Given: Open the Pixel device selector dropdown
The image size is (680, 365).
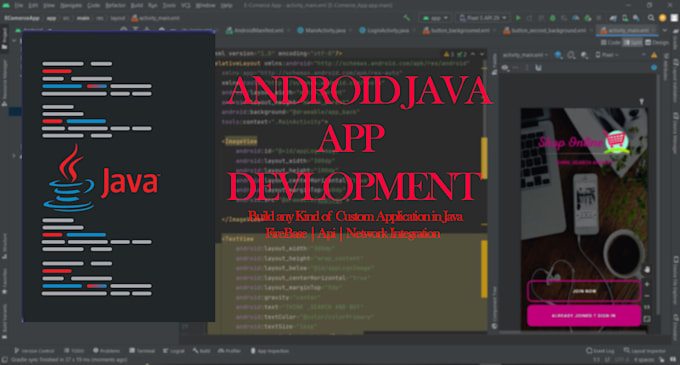Looking at the screenshot, I should point(483,18).
